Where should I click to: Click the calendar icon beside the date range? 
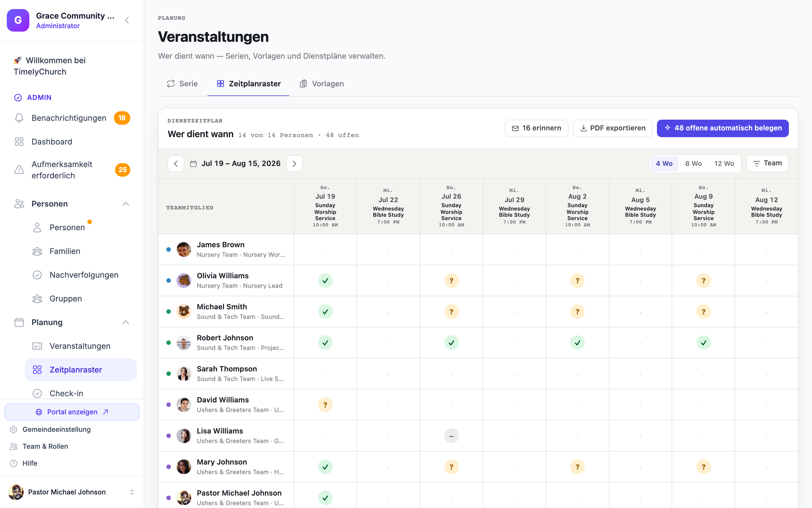click(x=193, y=164)
